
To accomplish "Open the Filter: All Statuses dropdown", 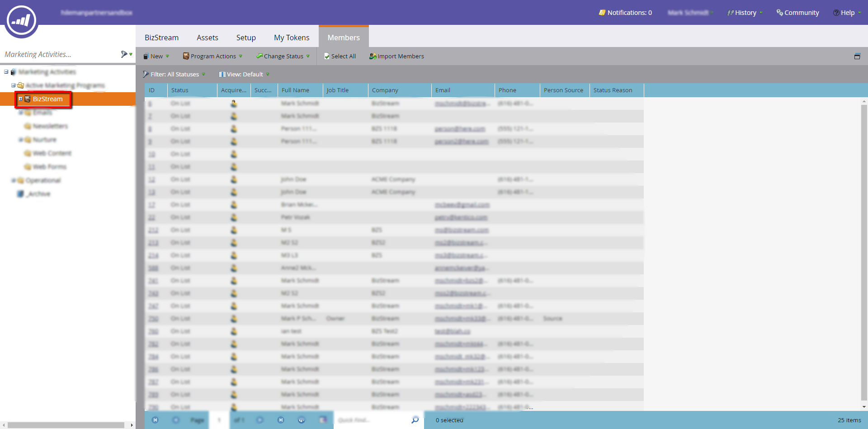I will click(x=174, y=74).
